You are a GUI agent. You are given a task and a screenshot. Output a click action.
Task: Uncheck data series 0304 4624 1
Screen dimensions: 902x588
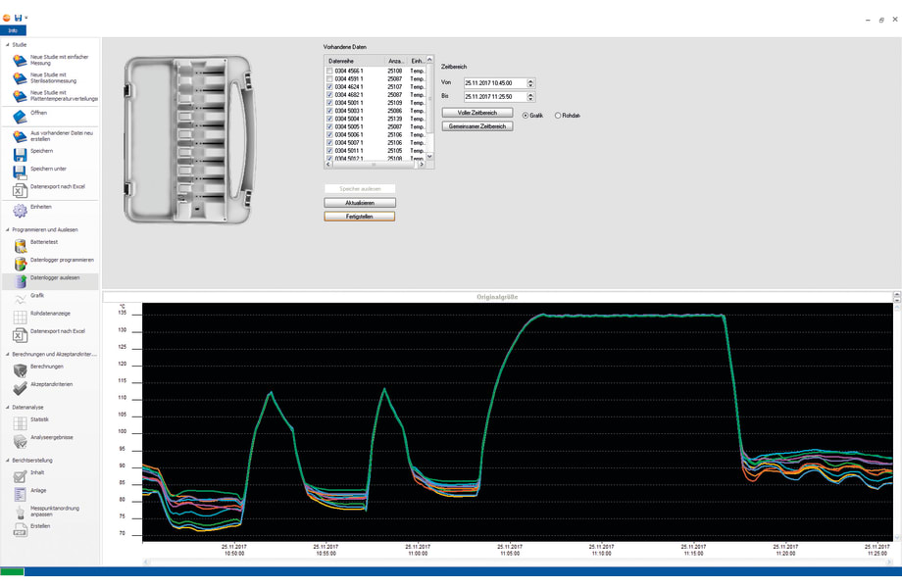[x=331, y=85]
